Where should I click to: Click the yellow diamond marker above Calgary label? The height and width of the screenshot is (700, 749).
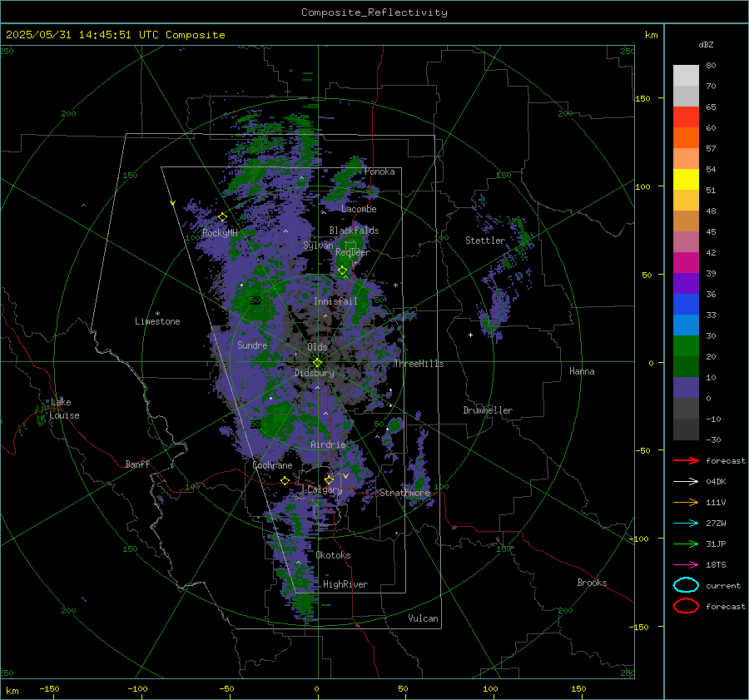click(329, 479)
